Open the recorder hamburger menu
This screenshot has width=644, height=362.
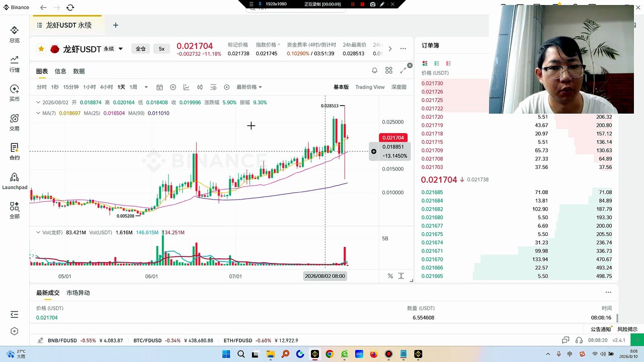coord(252,4)
